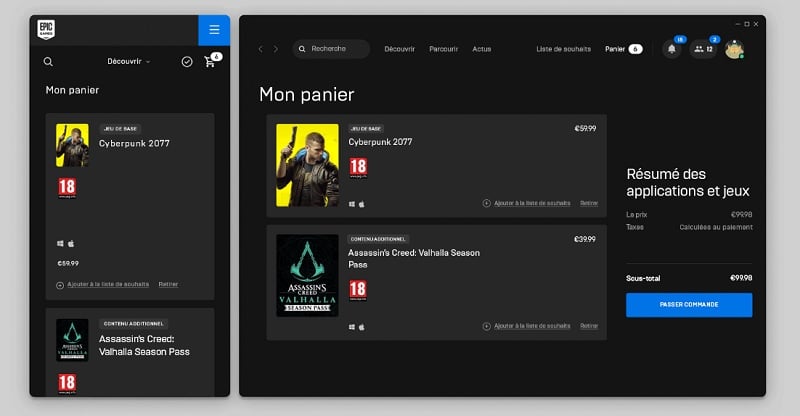
Task: Add Cyberpunk 2077 to wishlist in mobile cart
Action: point(103,284)
